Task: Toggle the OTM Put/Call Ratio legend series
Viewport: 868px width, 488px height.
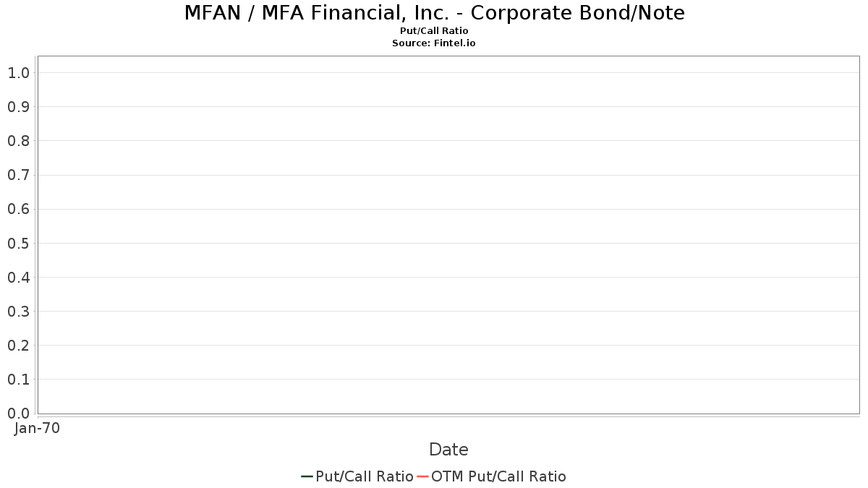Action: tap(498, 476)
